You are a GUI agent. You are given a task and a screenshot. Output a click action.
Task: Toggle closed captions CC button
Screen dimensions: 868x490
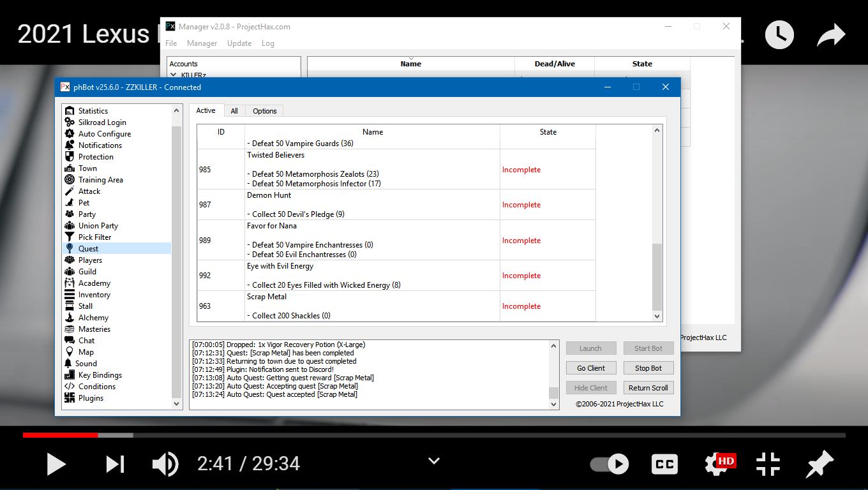click(664, 464)
